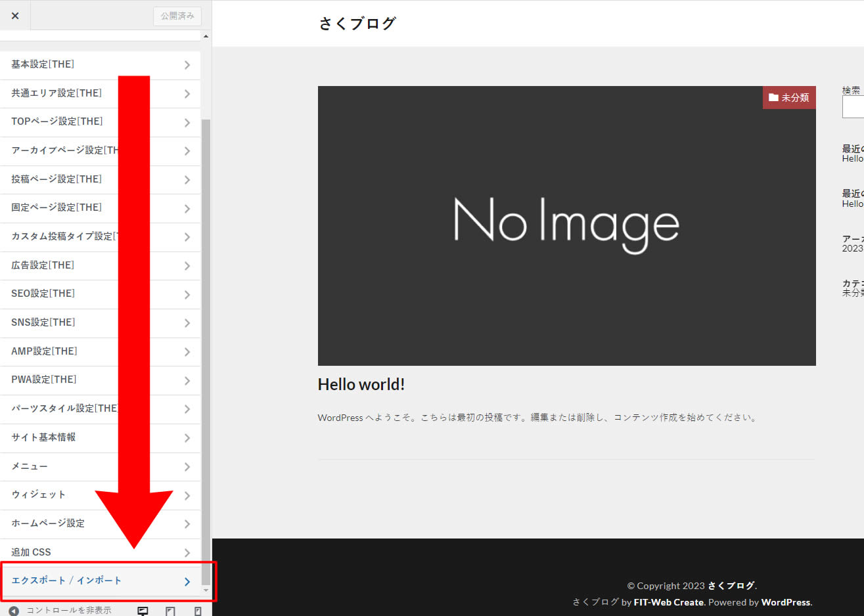Switch to tablet preview device icon
The image size is (864, 616).
170,611
